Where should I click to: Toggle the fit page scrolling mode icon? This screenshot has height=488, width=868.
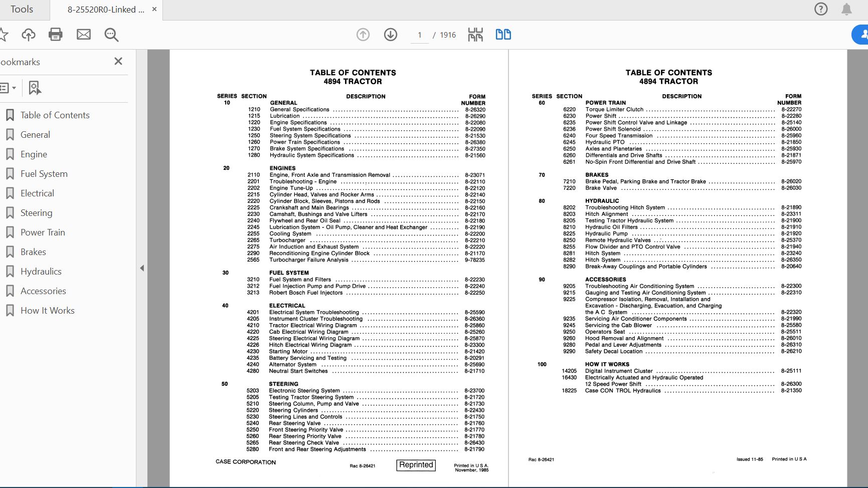point(475,35)
